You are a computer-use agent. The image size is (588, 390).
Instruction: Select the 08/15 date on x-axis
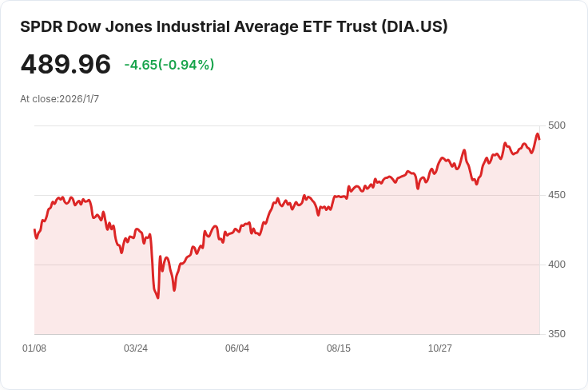(339, 348)
